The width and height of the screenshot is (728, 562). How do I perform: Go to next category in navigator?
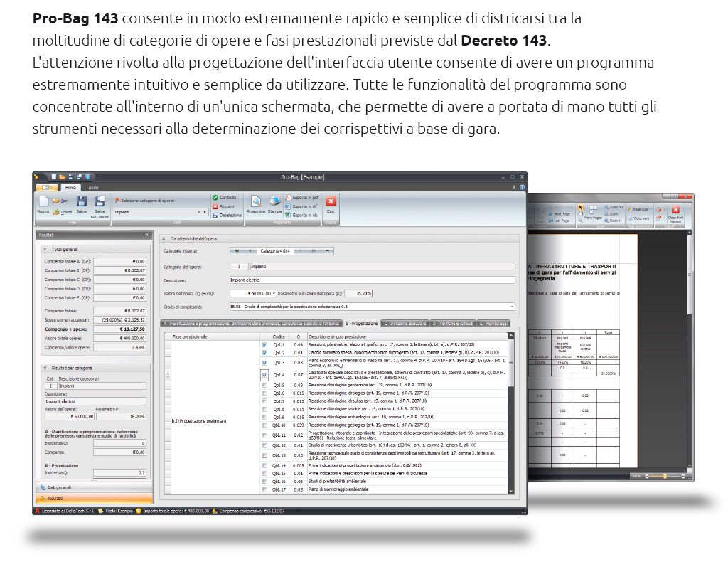[301, 251]
